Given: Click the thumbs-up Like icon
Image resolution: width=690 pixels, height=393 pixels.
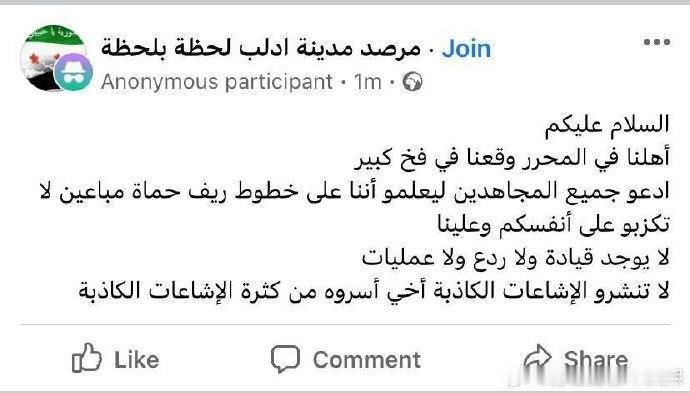Looking at the screenshot, I should pos(87,358).
